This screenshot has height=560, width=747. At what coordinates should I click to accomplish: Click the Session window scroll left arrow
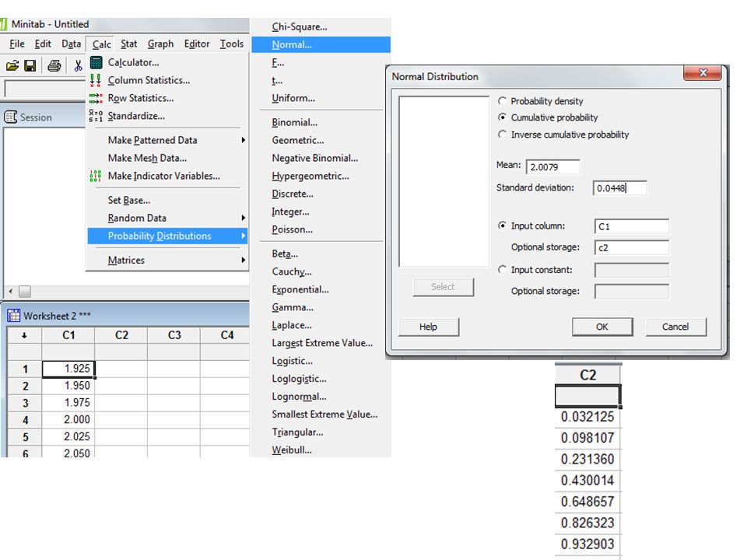pos(10,291)
